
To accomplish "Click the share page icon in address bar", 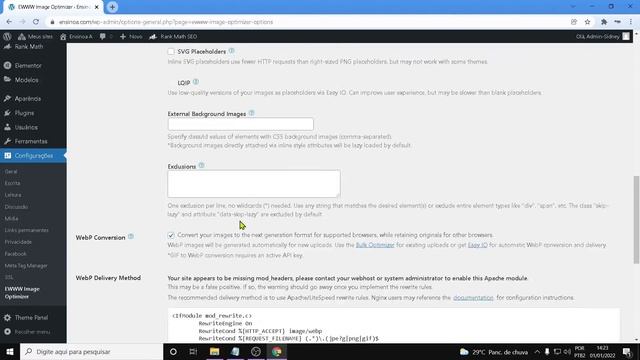I will tap(573, 22).
